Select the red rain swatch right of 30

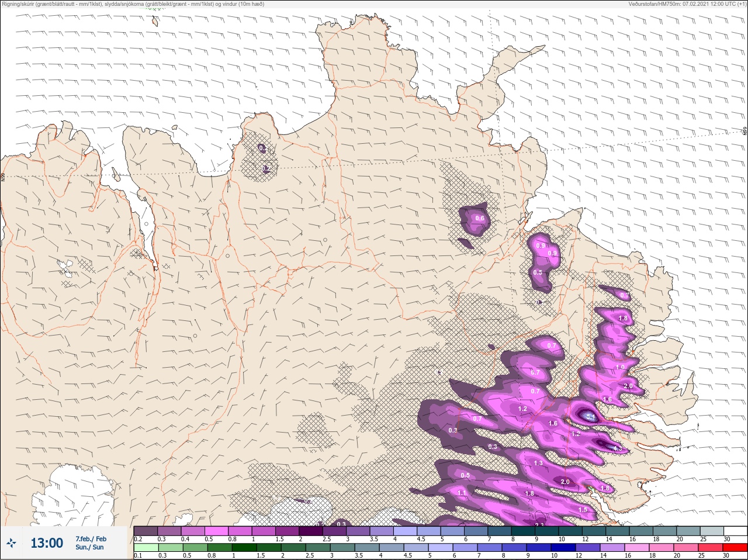(735, 548)
